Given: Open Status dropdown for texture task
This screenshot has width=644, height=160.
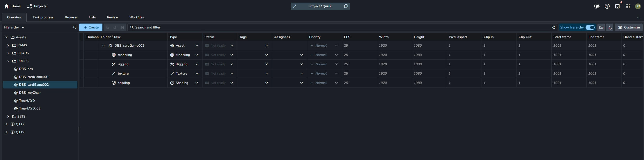Looking at the screenshot, I should [x=231, y=74].
